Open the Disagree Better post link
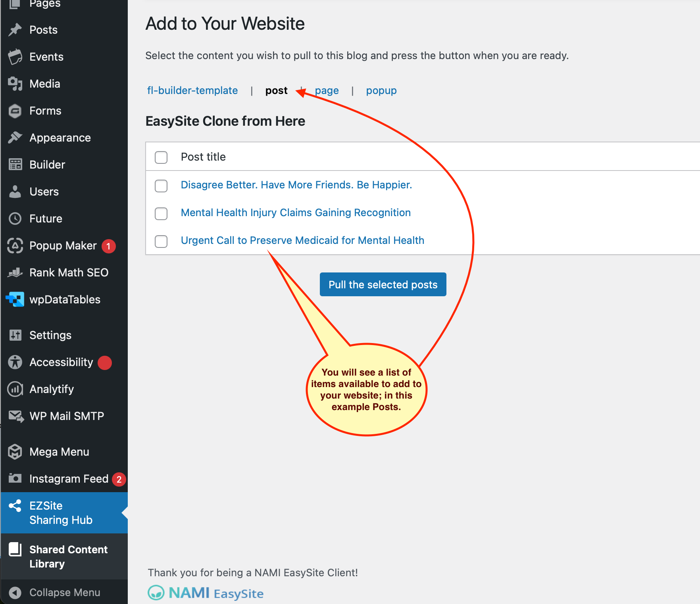The height and width of the screenshot is (604, 700). point(296,185)
